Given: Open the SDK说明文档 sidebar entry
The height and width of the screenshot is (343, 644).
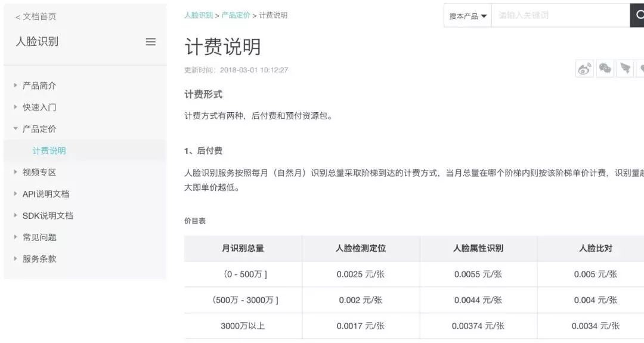Looking at the screenshot, I should point(48,215).
